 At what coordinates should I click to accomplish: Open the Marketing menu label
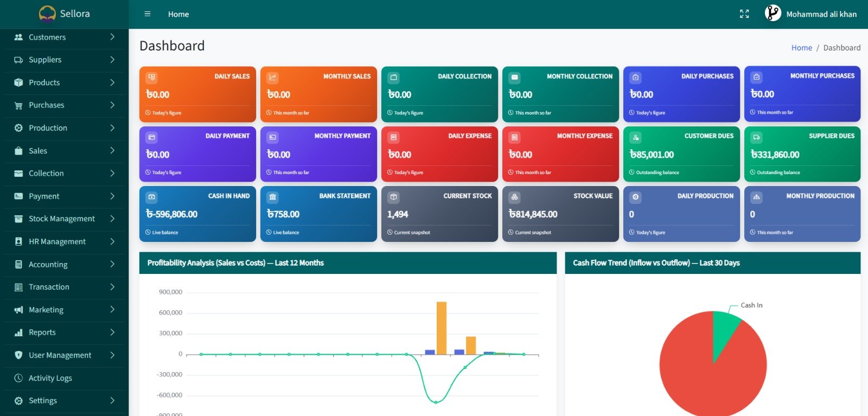pyautogui.click(x=46, y=310)
